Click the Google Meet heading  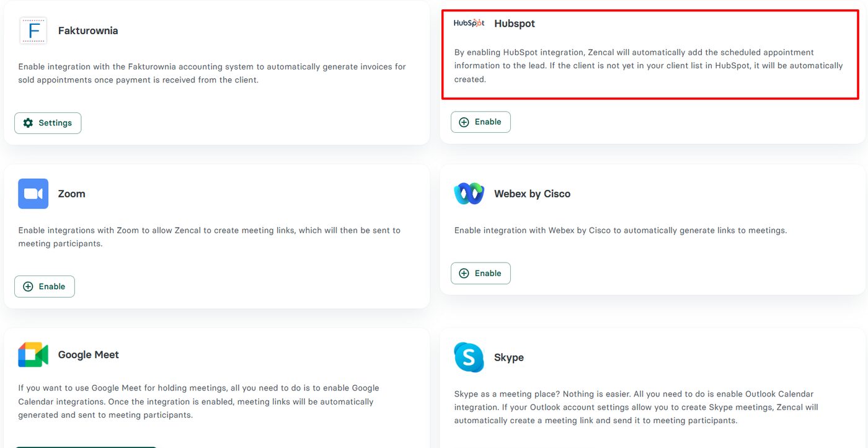click(x=89, y=355)
